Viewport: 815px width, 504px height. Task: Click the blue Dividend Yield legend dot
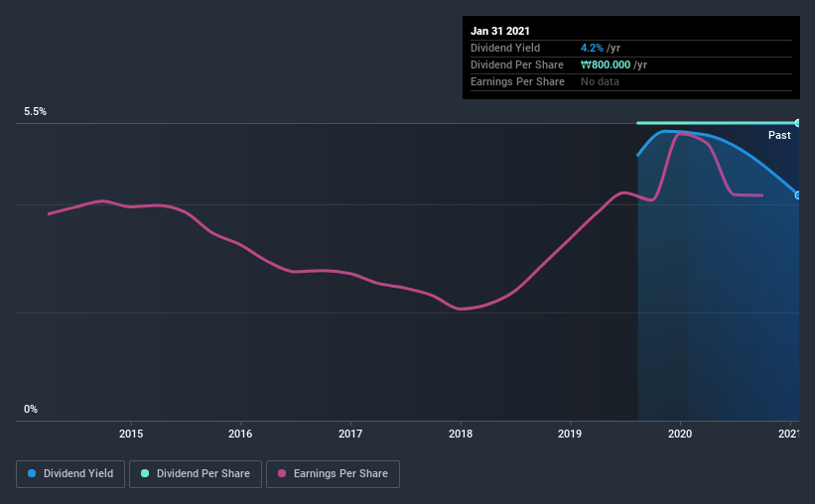point(32,473)
